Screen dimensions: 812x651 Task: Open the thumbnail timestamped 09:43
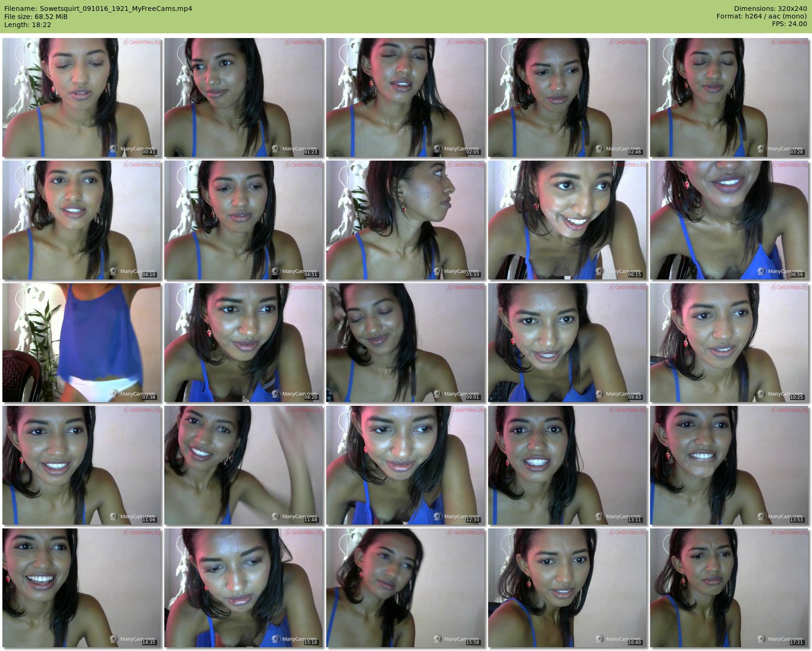coord(567,343)
